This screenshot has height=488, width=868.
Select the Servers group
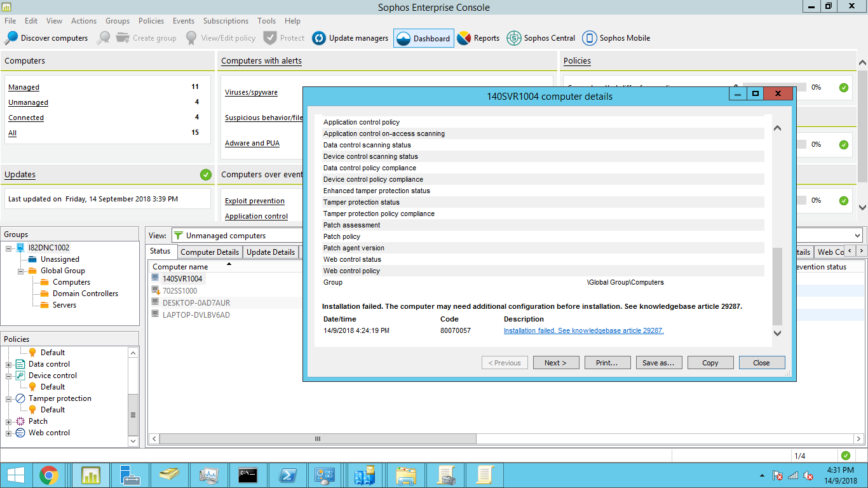64,305
